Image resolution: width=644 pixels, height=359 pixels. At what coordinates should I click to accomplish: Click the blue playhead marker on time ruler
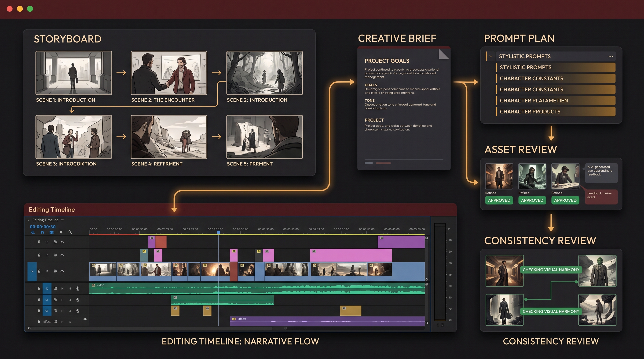[x=219, y=232]
